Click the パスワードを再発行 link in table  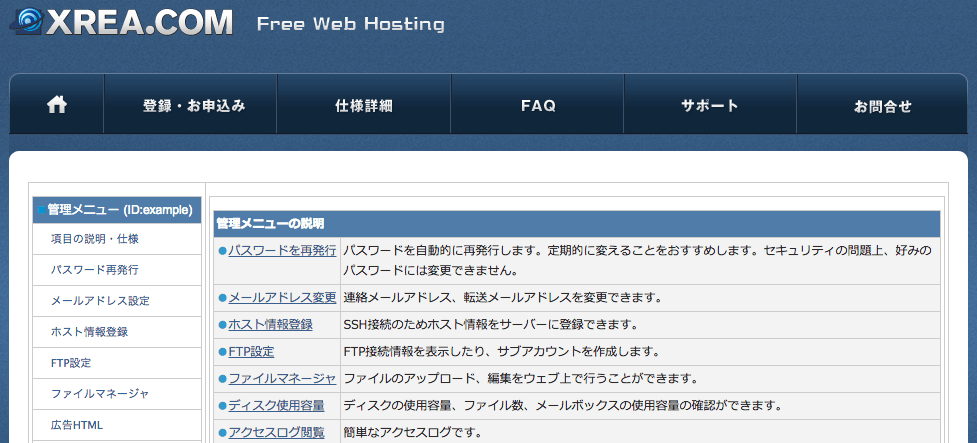tap(282, 250)
